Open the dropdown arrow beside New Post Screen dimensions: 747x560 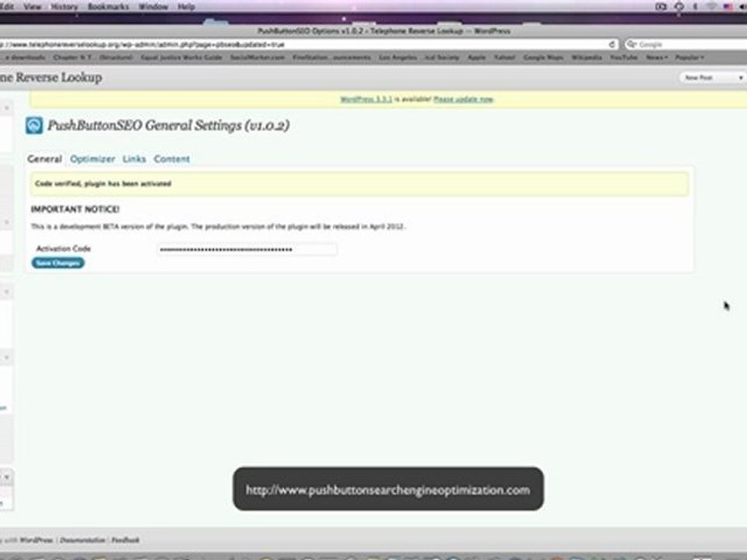[x=740, y=77]
